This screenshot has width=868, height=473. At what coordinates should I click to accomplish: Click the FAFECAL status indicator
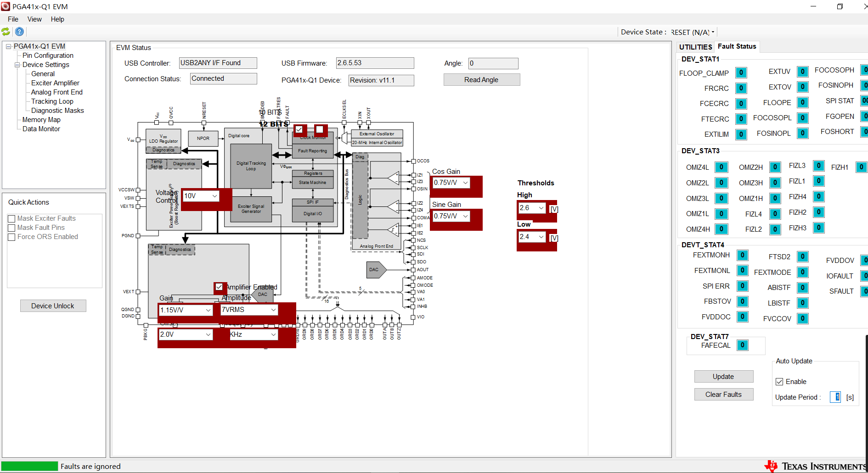coord(742,345)
